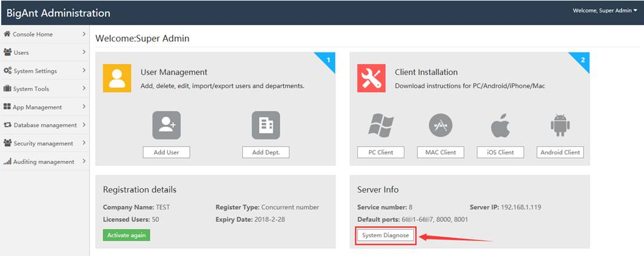Click the System Settings gears icon
Screen dimensions: 644x256
(7, 71)
